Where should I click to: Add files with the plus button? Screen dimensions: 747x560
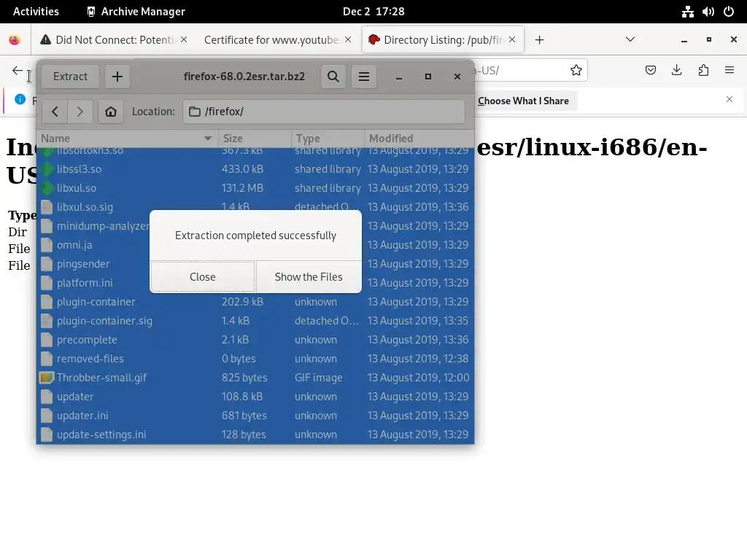click(x=117, y=76)
